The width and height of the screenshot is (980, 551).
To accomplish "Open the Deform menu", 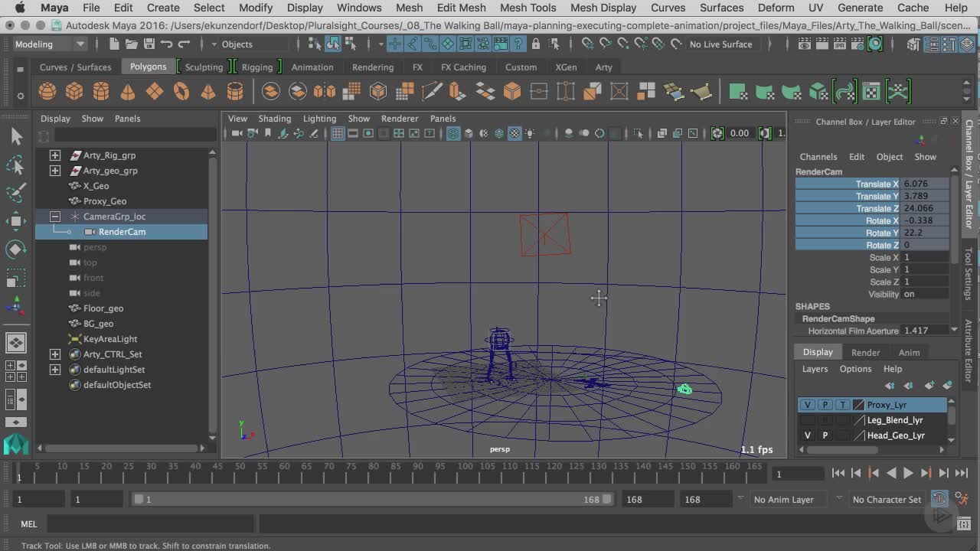I will (x=776, y=8).
